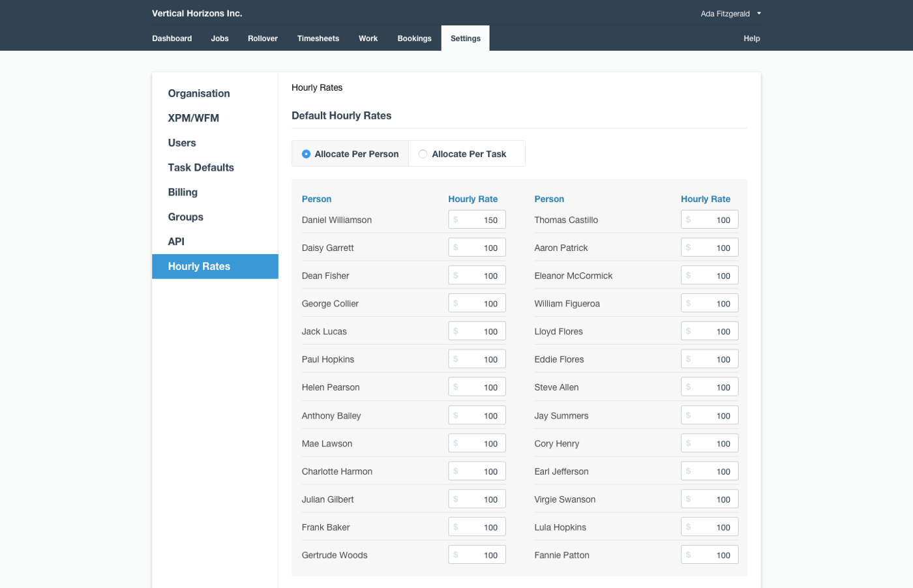The image size is (913, 588).
Task: Click the Vertical Horizons Inc. company name
Action: [197, 14]
